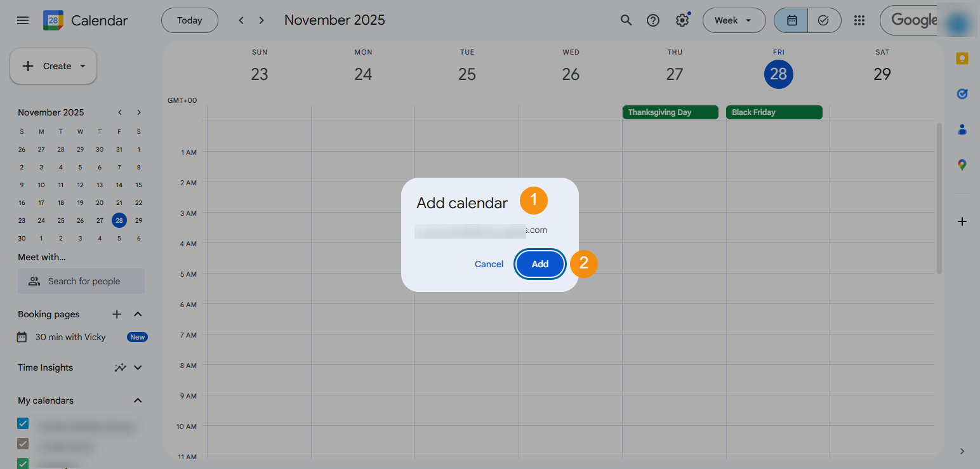
Task: Enable the second calendar in My calendars
Action: coord(23,444)
